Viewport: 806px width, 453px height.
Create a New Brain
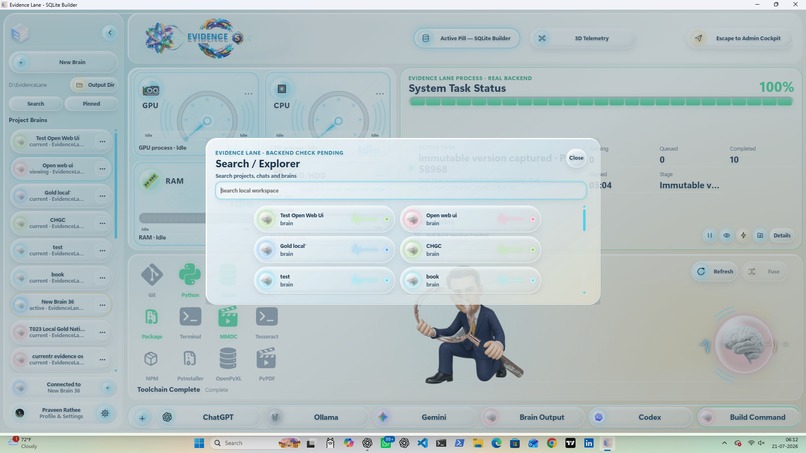[63, 62]
